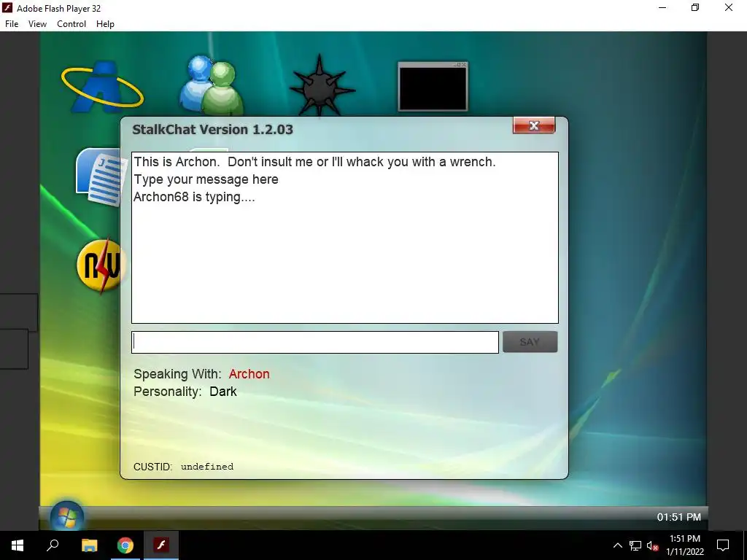Click the in-game clock 01:51 PM

[x=679, y=517]
